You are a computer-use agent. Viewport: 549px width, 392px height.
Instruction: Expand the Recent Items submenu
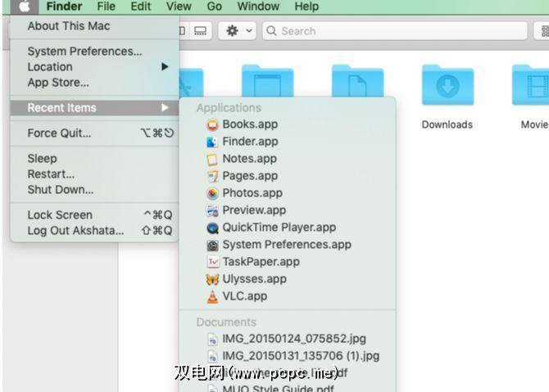tap(94, 108)
